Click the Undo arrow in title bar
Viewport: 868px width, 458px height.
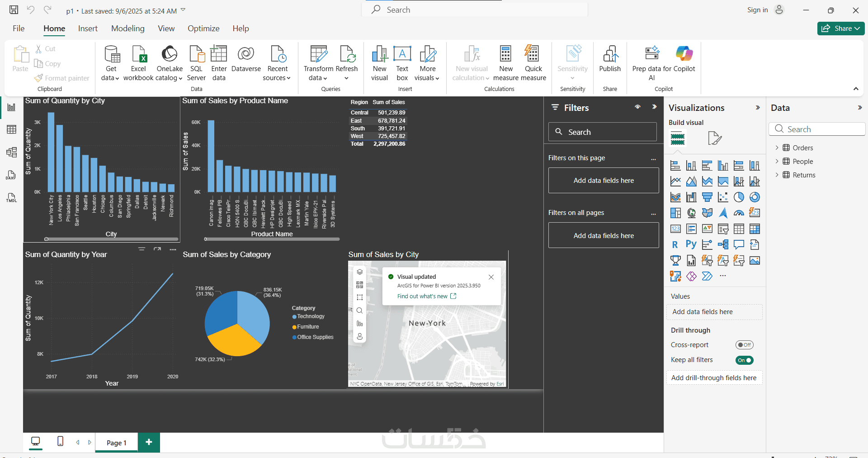coord(31,10)
